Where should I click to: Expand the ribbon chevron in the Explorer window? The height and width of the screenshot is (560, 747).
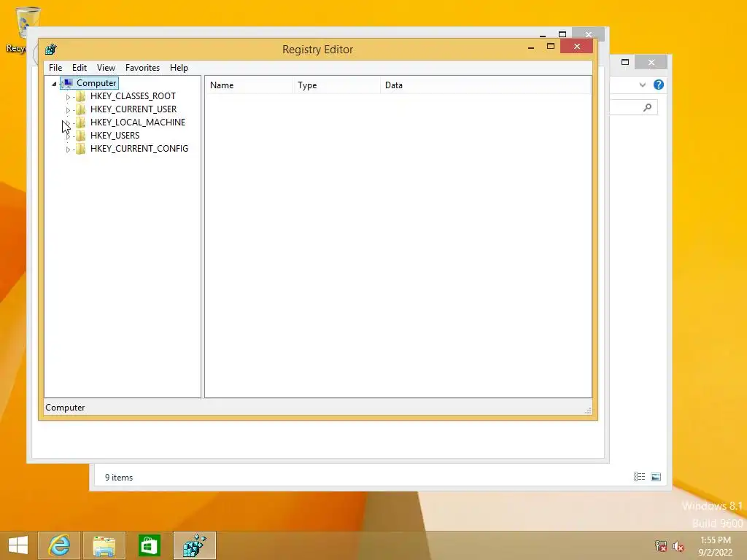point(642,85)
